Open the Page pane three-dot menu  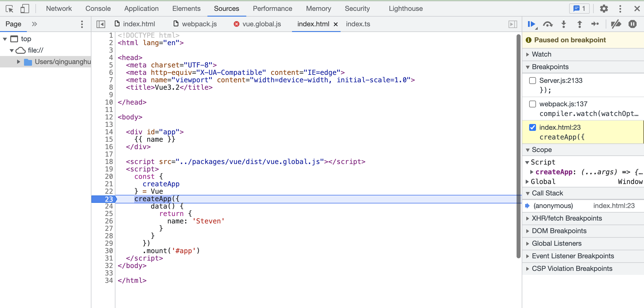pos(82,24)
